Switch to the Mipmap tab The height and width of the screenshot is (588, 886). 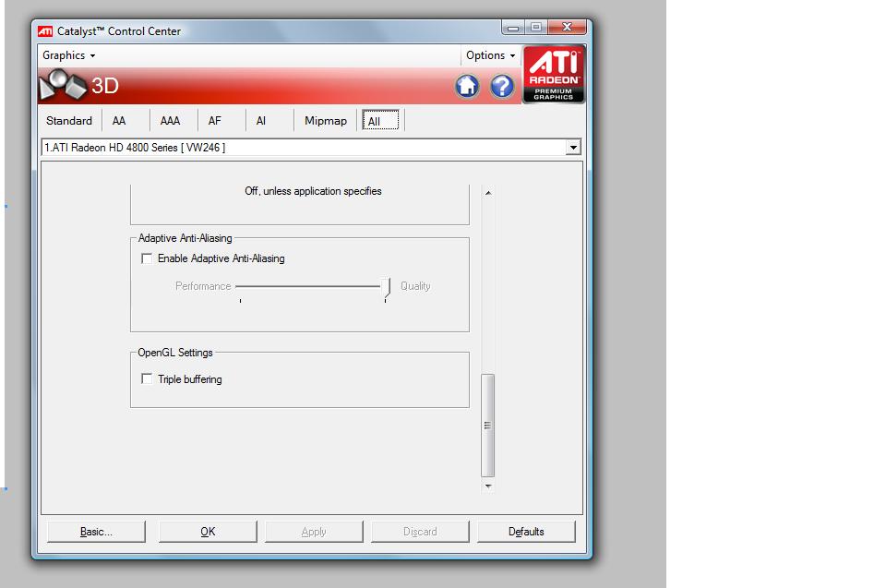pyautogui.click(x=326, y=120)
